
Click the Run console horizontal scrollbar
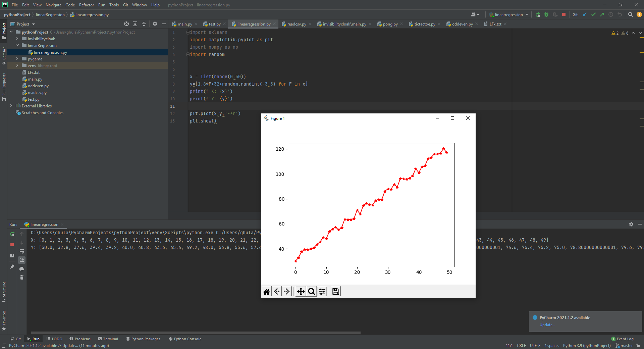pos(196,333)
